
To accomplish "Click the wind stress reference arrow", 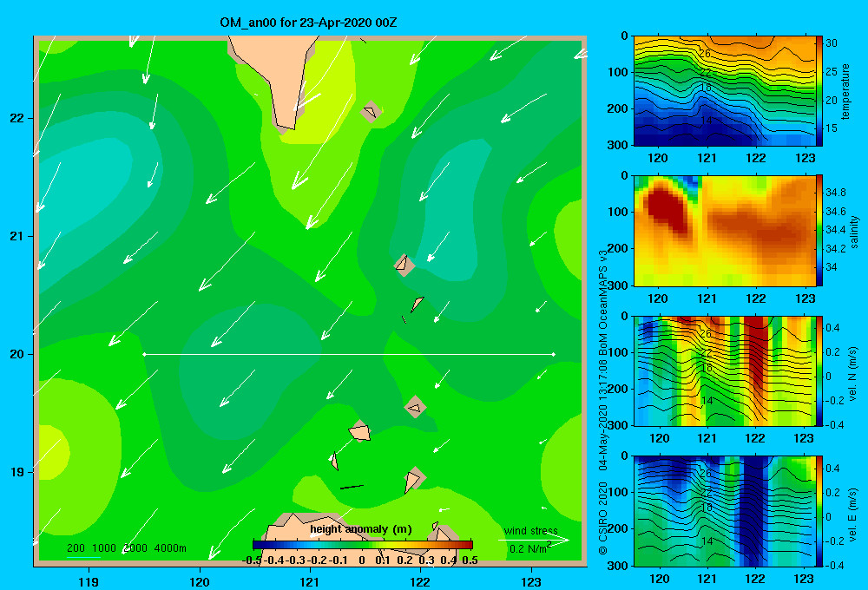I will pyautogui.click(x=534, y=541).
